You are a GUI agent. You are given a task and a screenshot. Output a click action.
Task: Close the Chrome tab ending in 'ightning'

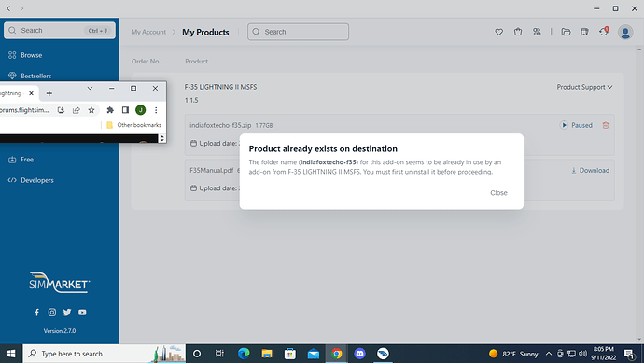tap(31, 93)
